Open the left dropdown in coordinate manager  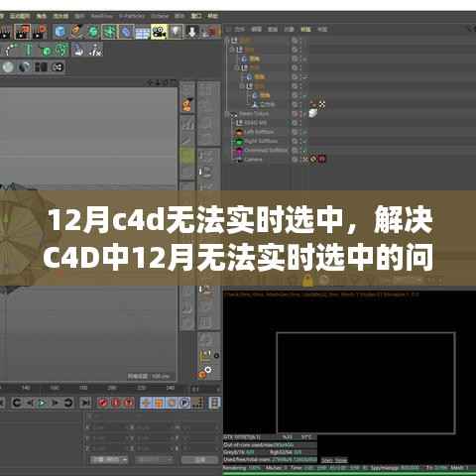pyautogui.click(x=109, y=459)
